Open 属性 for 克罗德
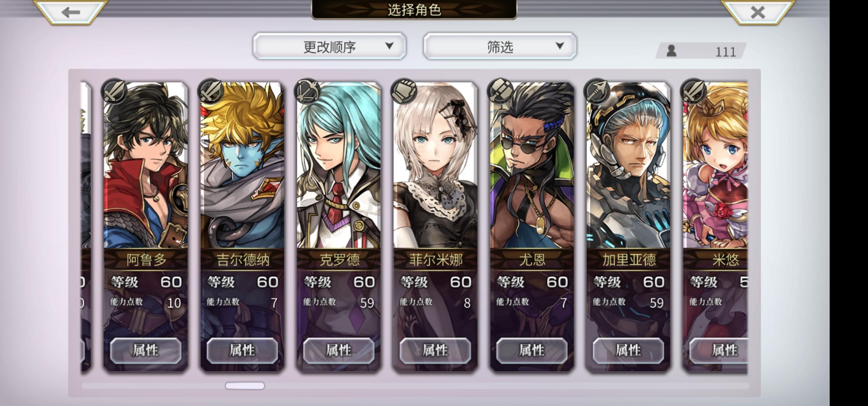 pos(339,350)
